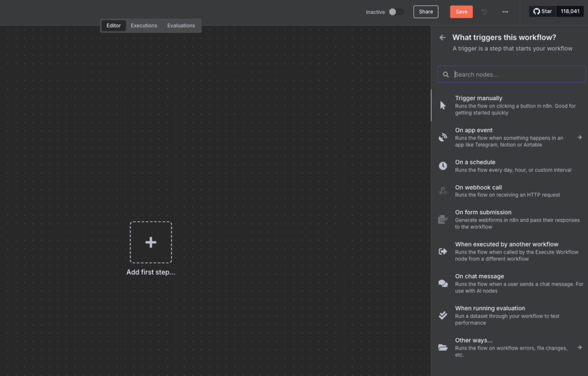Expand the On app event arrow
588x376 pixels.
pos(579,137)
